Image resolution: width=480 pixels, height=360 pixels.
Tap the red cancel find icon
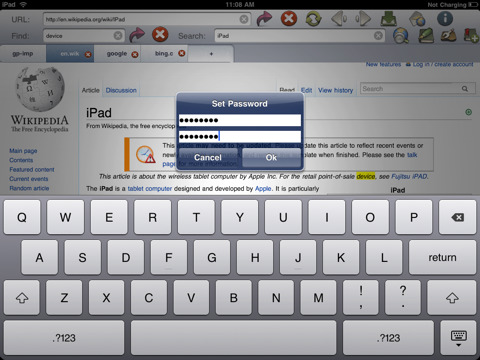coord(160,35)
